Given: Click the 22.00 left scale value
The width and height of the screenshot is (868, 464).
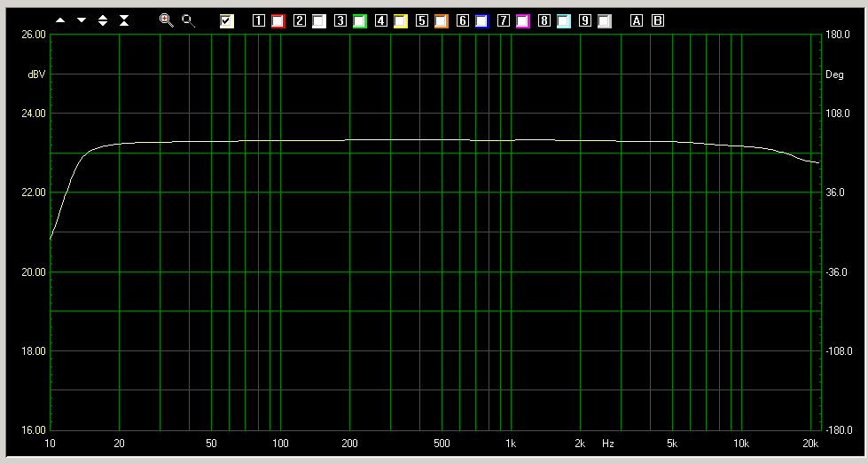Looking at the screenshot, I should coord(33,193).
